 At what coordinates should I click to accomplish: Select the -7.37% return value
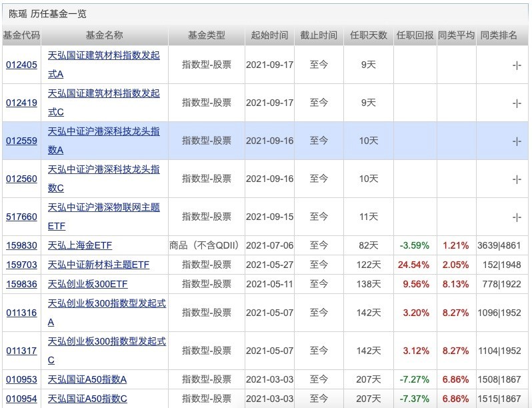[x=414, y=399]
